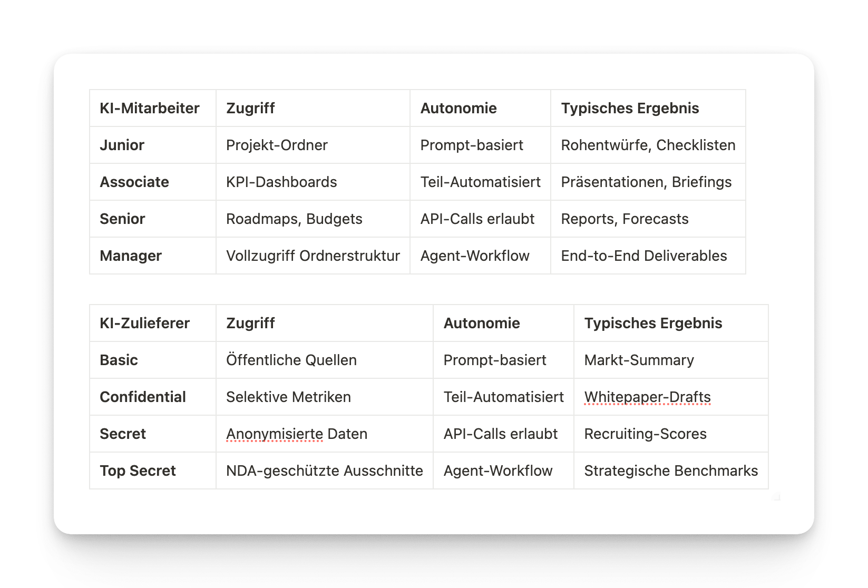The height and width of the screenshot is (588, 868).
Task: Select the Markt-Summary cell
Action: [671, 360]
